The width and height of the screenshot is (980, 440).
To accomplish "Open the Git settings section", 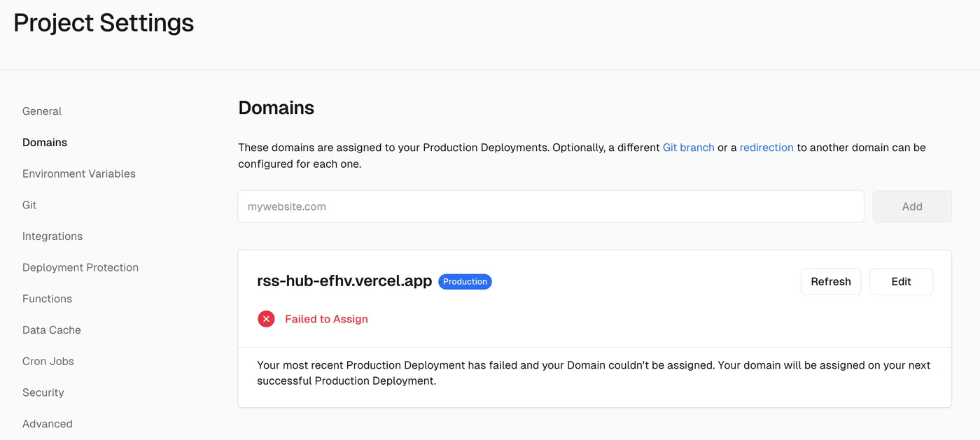I will click(x=29, y=205).
